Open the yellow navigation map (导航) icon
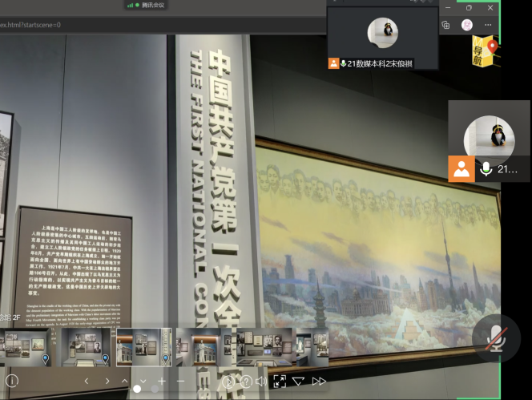This screenshot has height=400, width=532. tap(483, 50)
